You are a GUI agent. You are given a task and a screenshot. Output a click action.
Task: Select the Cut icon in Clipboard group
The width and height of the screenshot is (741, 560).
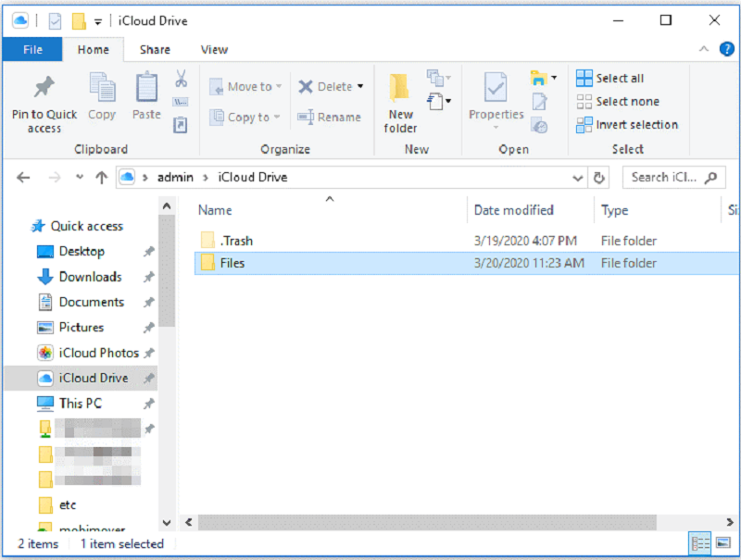pos(180,81)
